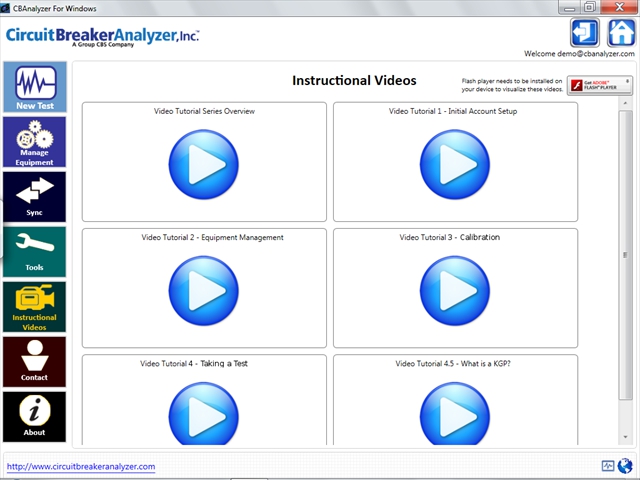Click 'Video Tutorial Series Overview' title text
This screenshot has width=640, height=480.
[204, 111]
